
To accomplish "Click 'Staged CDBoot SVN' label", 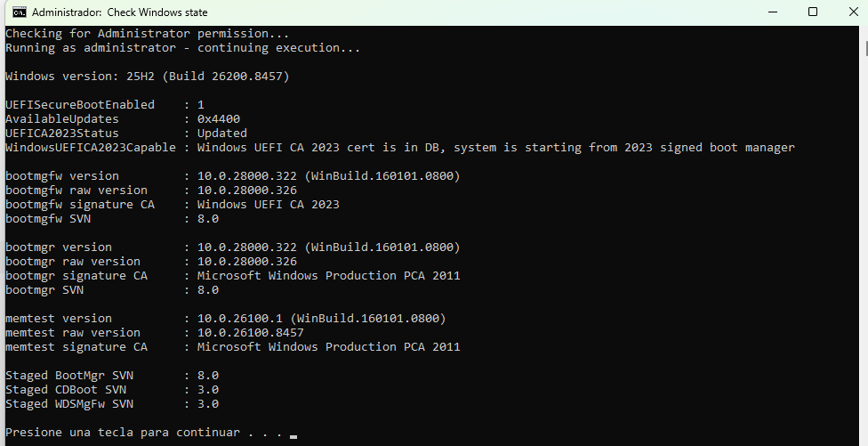I will click(x=65, y=390).
